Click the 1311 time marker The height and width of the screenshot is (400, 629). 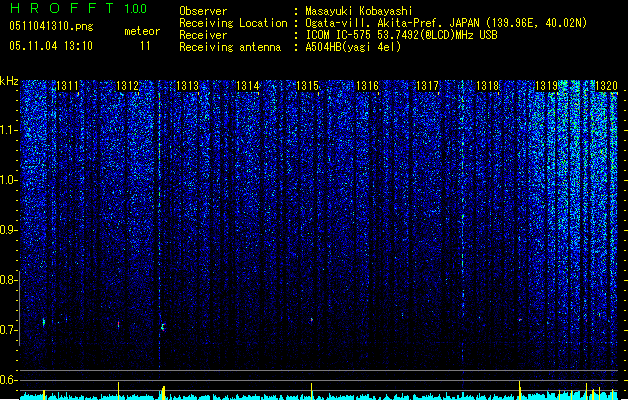click(x=67, y=86)
